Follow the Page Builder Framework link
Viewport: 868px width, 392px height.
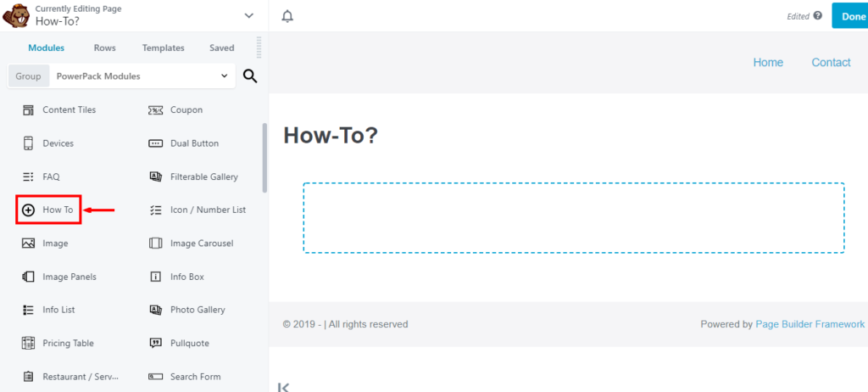click(x=810, y=324)
